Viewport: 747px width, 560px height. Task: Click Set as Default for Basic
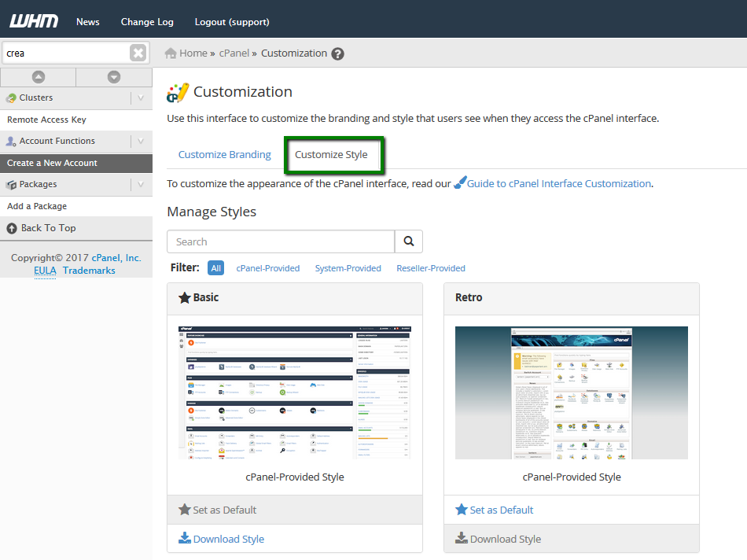(x=224, y=510)
